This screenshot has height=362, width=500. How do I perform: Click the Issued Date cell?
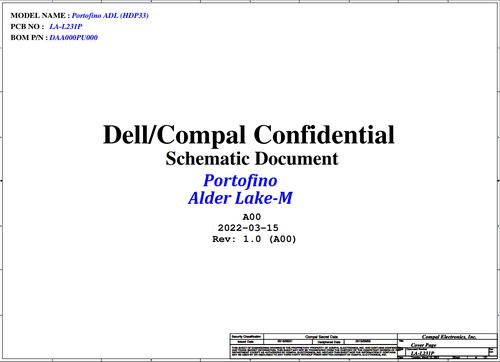247,342
